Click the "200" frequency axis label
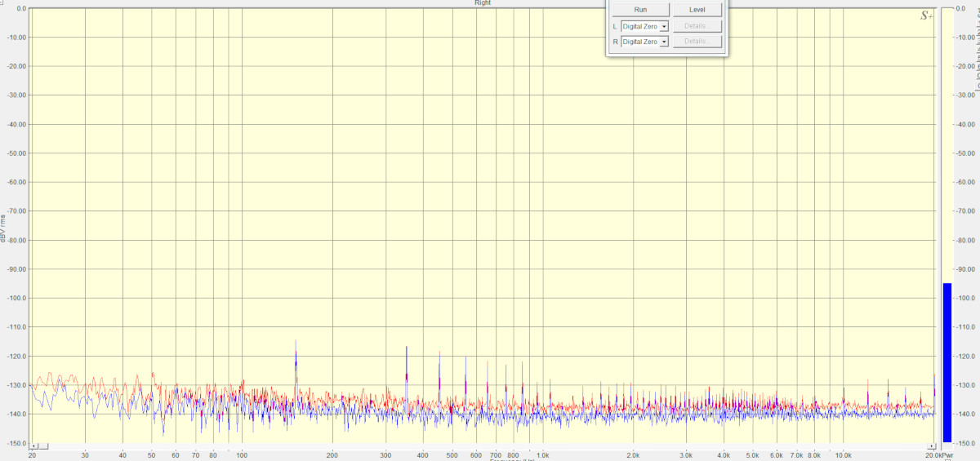 tap(332, 455)
